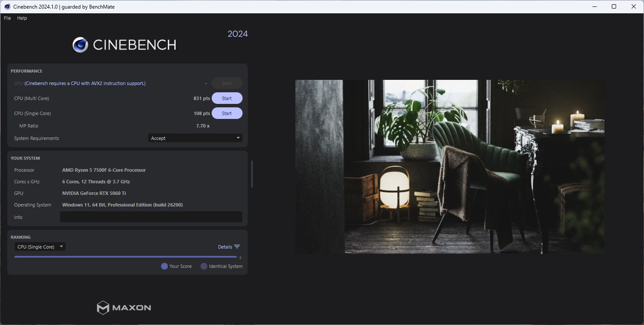Click the ranking score progress bar
The image size is (644, 325).
pos(125,257)
